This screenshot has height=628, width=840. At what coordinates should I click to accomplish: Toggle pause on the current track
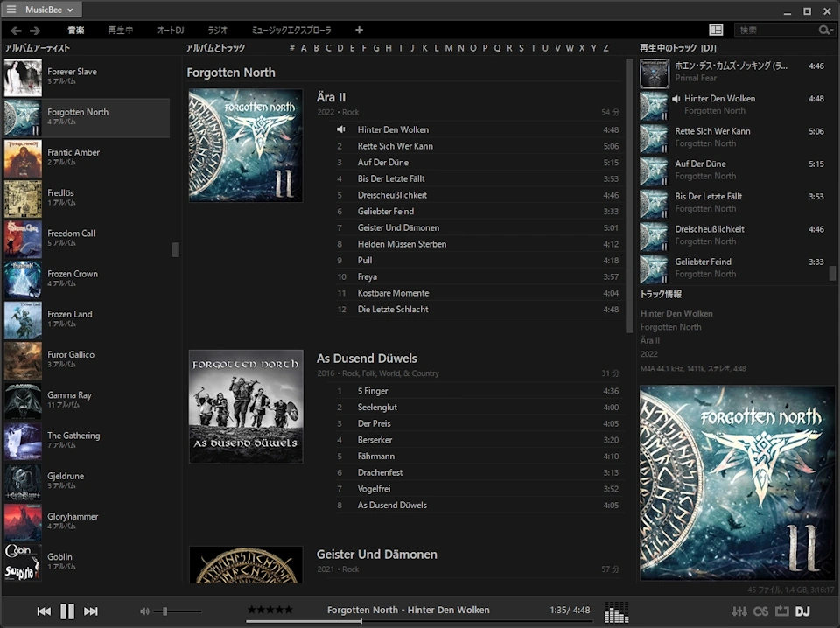click(x=67, y=611)
